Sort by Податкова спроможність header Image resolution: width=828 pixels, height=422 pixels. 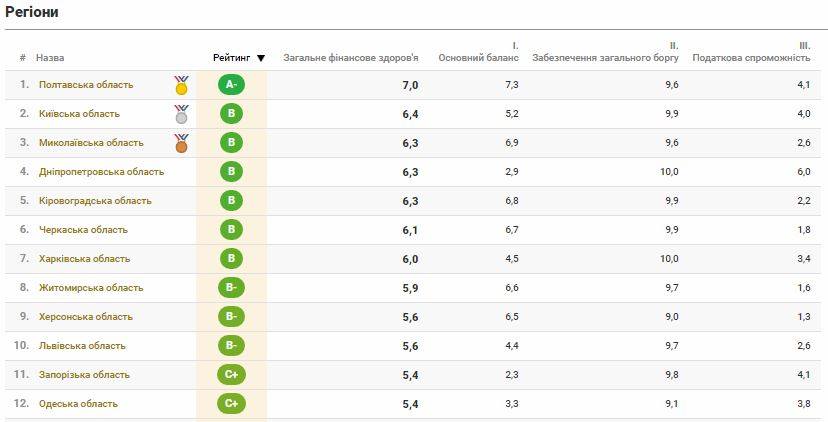click(x=751, y=58)
